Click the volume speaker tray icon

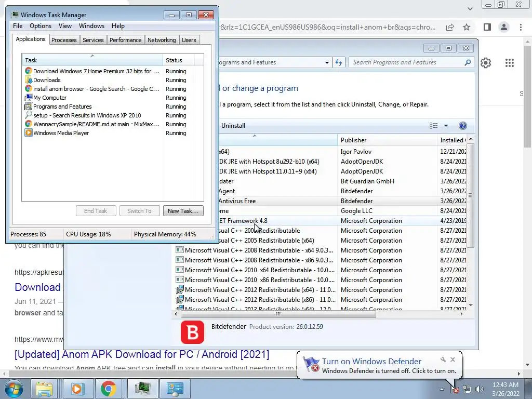480,389
